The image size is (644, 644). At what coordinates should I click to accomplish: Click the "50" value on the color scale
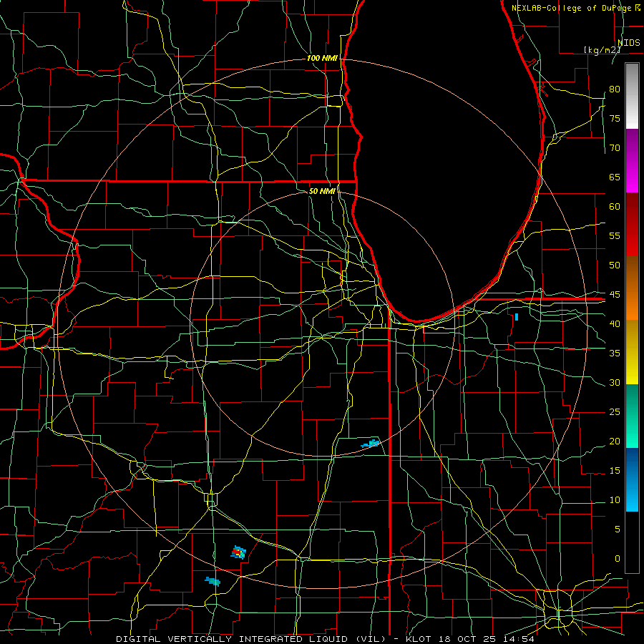click(x=615, y=265)
